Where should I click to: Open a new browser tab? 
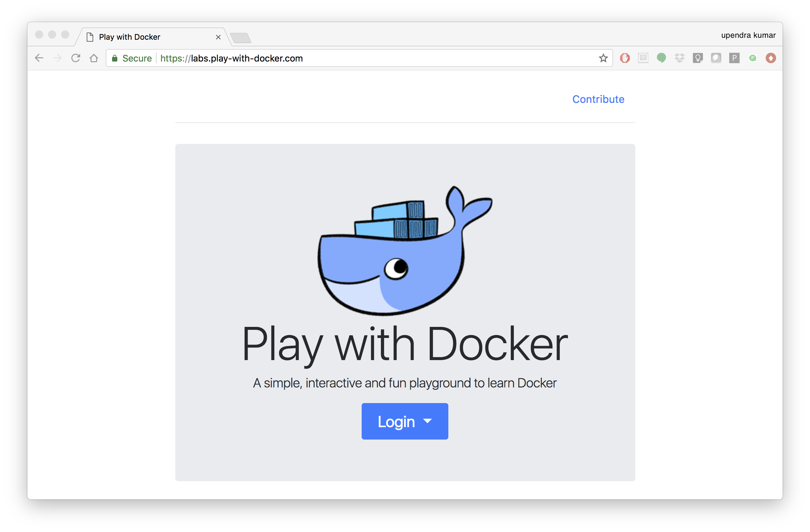pos(240,38)
